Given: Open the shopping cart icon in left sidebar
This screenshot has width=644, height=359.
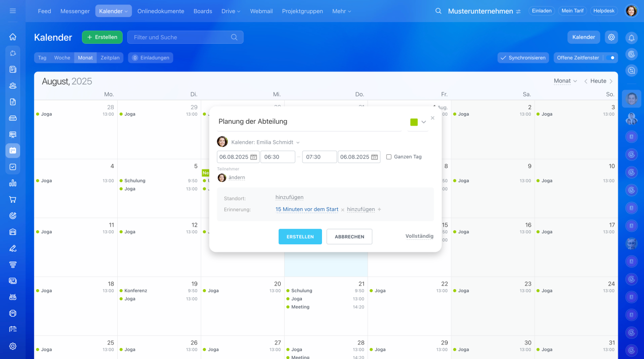Looking at the screenshot, I should (x=13, y=199).
